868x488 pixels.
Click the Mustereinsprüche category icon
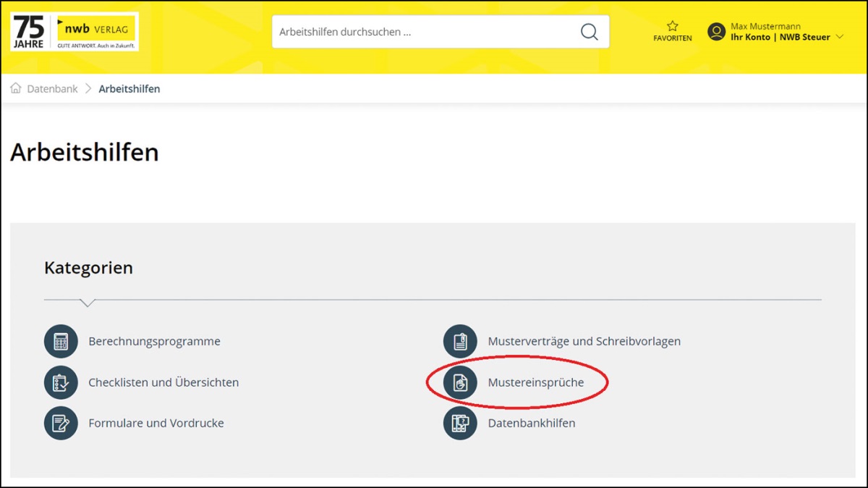[460, 382]
